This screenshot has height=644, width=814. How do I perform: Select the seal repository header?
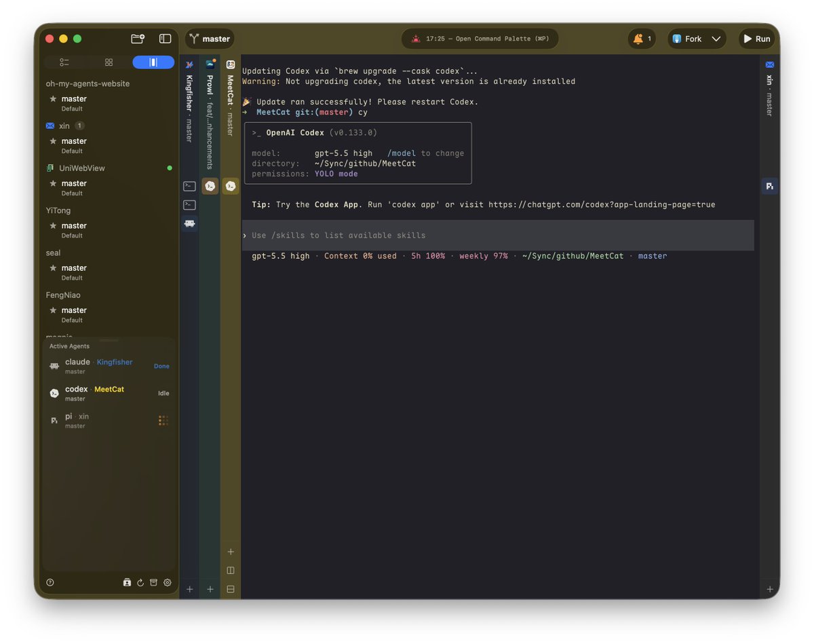pos(53,252)
